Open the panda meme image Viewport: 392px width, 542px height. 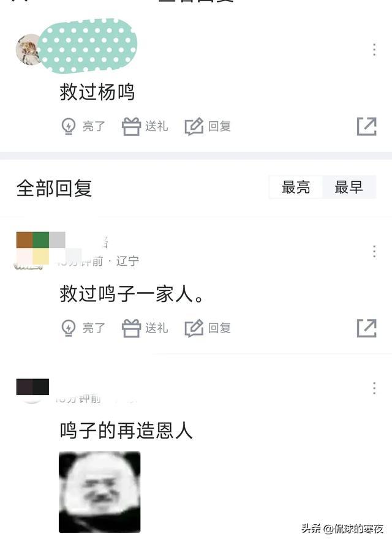click(x=100, y=492)
